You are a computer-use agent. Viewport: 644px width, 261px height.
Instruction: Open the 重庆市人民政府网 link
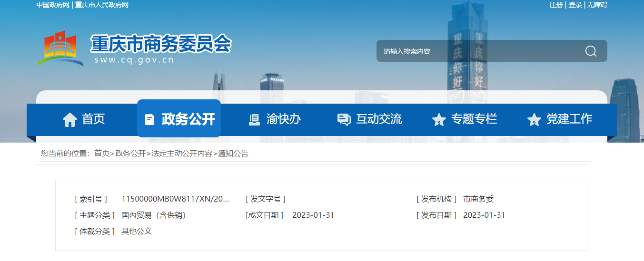point(102,5)
